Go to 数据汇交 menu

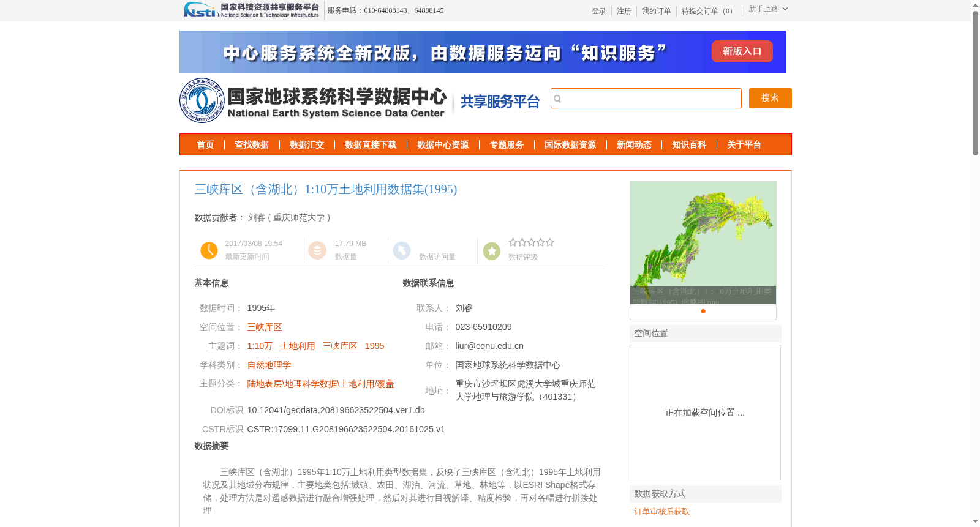[307, 144]
